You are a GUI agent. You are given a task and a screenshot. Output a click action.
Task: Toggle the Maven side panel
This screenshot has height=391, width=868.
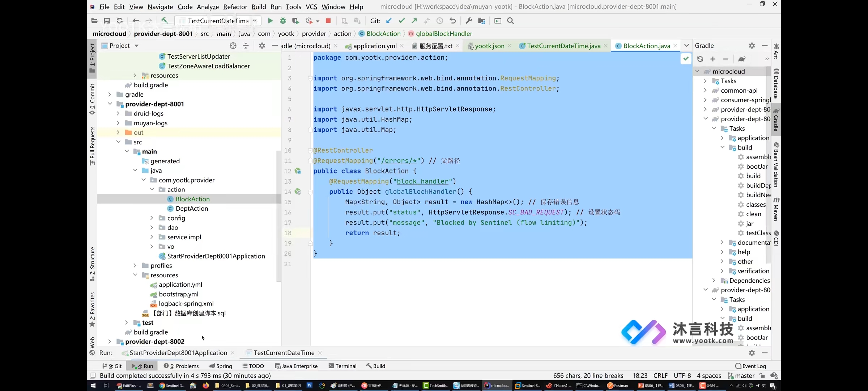point(776,209)
